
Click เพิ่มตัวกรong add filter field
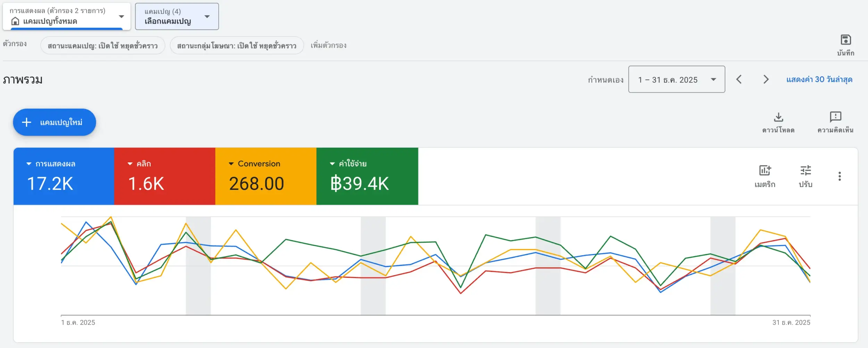click(328, 46)
